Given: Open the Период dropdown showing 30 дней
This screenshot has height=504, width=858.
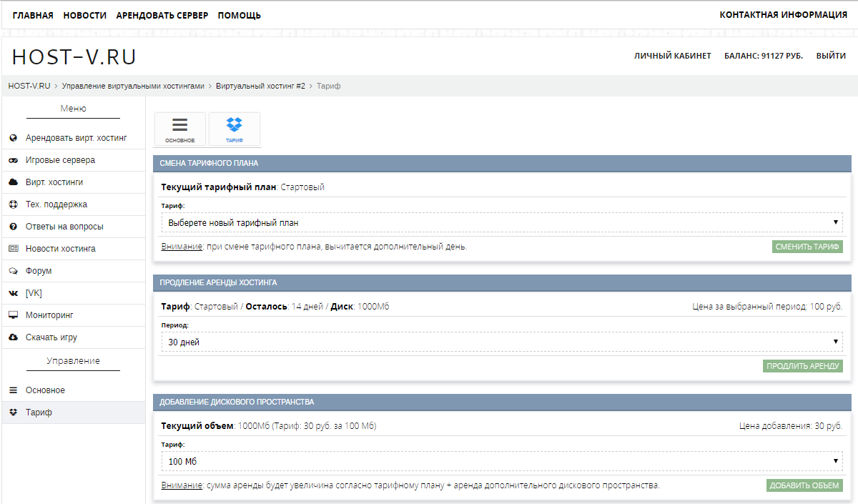Looking at the screenshot, I should 502,342.
